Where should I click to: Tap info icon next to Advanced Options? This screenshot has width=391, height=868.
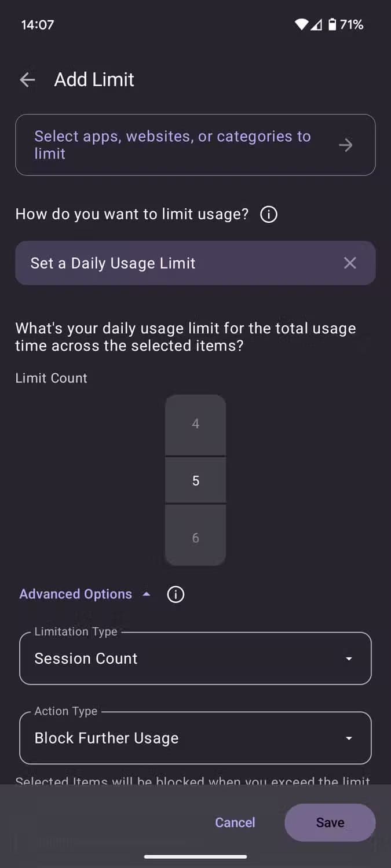click(x=176, y=594)
